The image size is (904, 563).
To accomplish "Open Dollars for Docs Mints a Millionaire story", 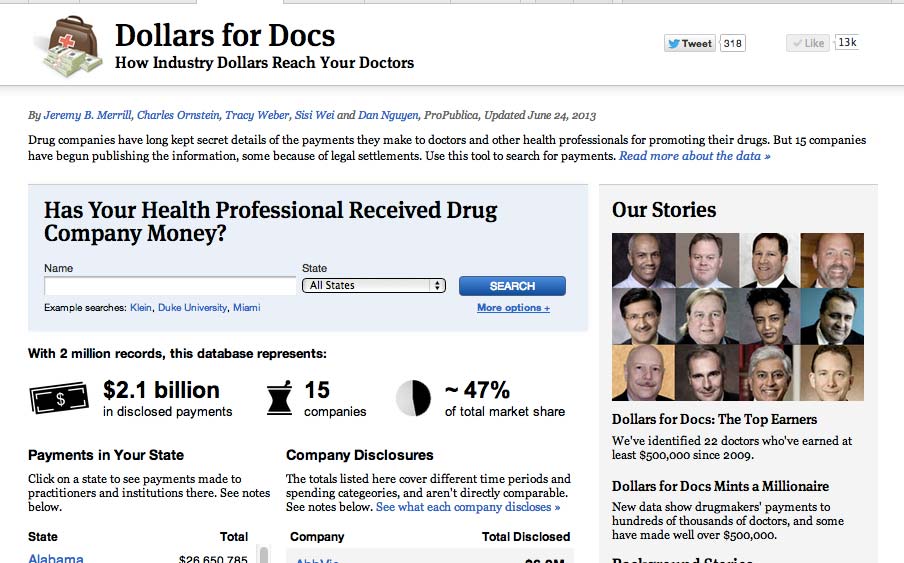I will pyautogui.click(x=720, y=486).
